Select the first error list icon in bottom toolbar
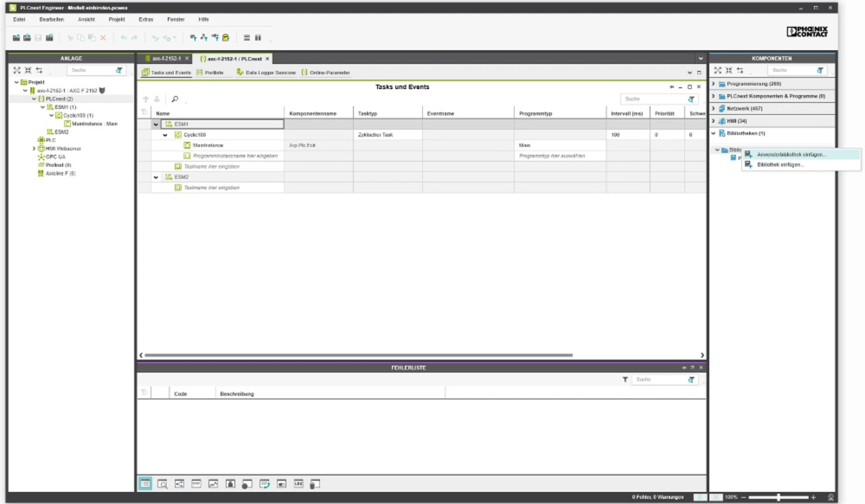 145,484
